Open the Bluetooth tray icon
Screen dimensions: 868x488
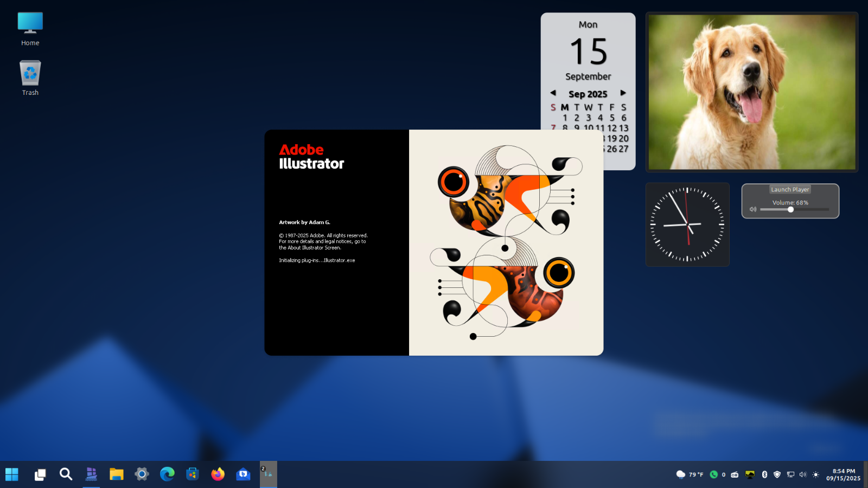(764, 474)
